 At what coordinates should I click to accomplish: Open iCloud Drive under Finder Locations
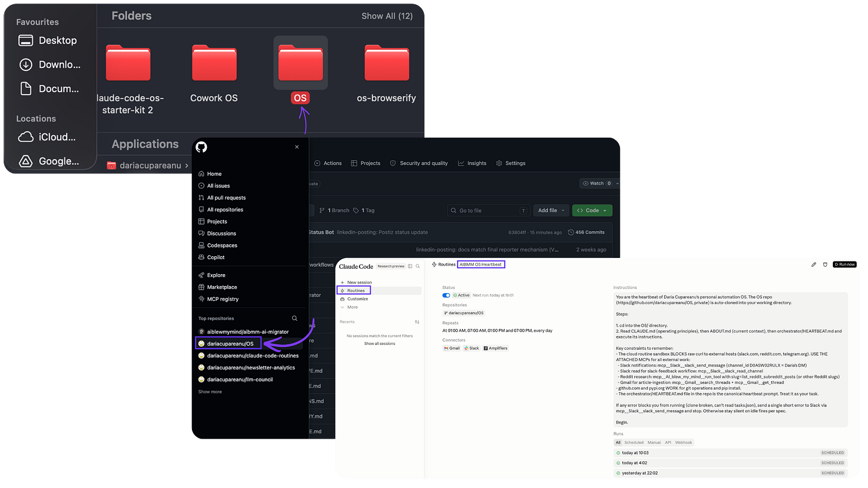[48, 137]
